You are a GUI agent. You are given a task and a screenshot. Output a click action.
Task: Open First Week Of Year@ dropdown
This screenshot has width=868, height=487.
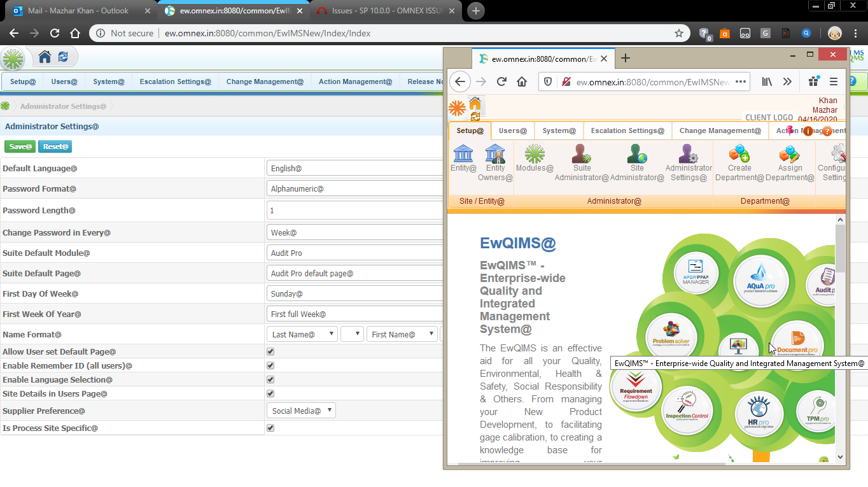point(354,314)
